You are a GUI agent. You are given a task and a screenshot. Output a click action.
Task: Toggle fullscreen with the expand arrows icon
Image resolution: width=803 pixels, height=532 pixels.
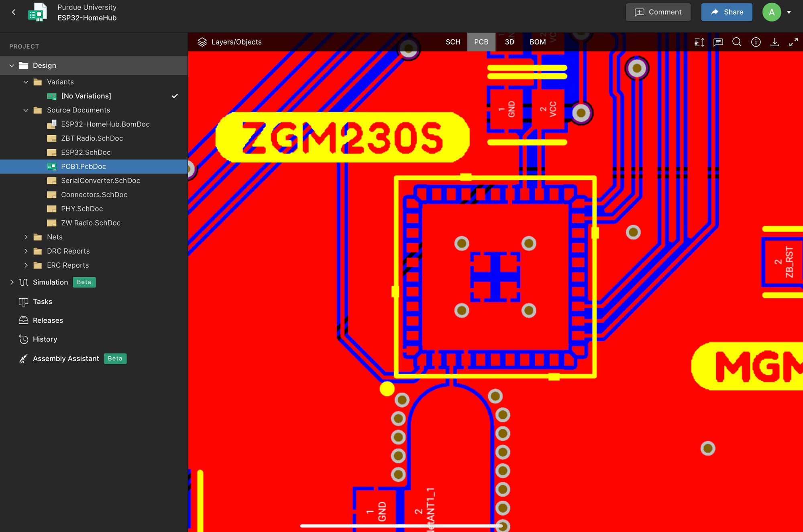click(793, 42)
